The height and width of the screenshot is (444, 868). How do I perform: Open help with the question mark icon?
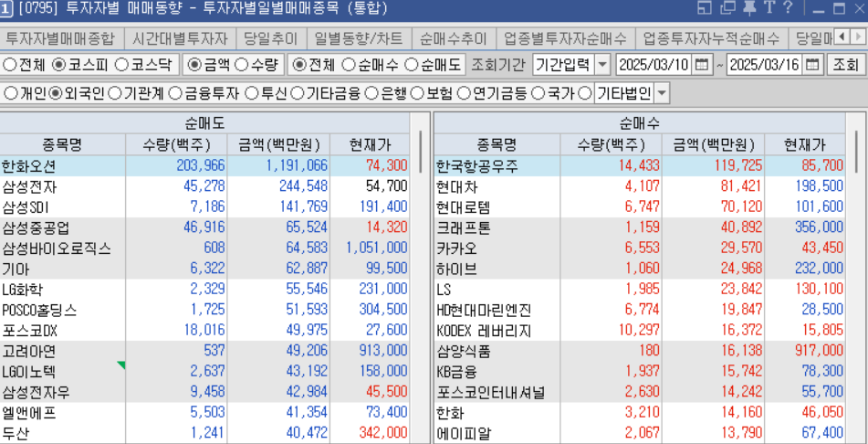[x=788, y=7]
